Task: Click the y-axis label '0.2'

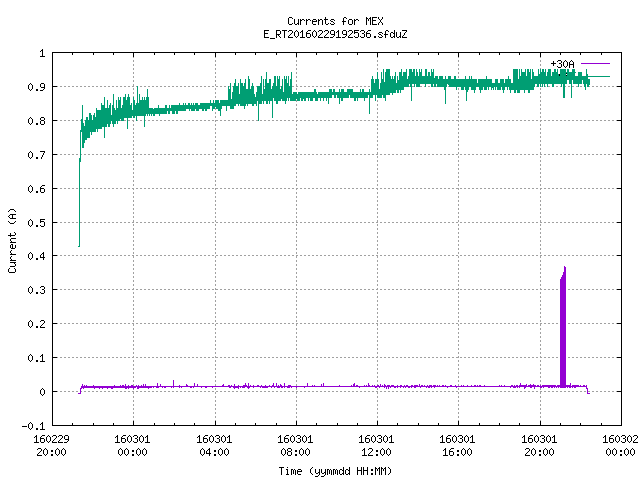Action: 36,324
